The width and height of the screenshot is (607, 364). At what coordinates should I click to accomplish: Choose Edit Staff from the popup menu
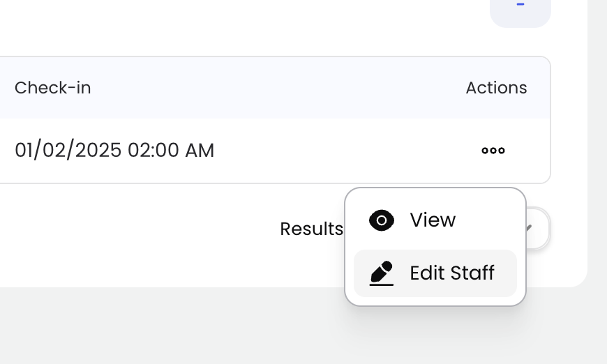[451, 273]
